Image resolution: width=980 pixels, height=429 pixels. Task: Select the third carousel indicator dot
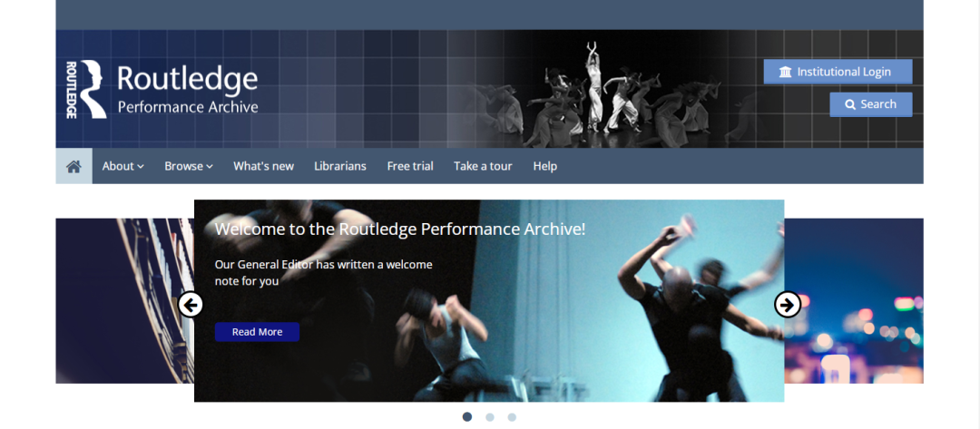coord(512,417)
